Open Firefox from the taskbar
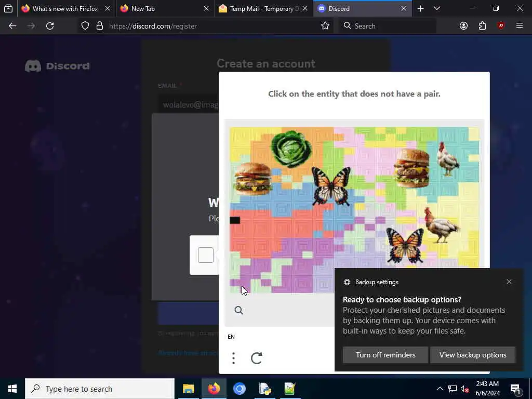Viewport: 532px width, 399px height. coord(214,389)
